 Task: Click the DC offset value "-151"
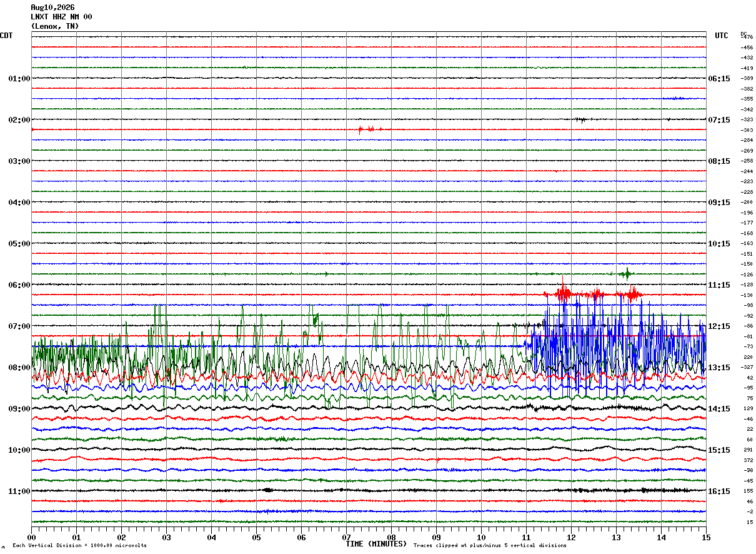coord(747,254)
